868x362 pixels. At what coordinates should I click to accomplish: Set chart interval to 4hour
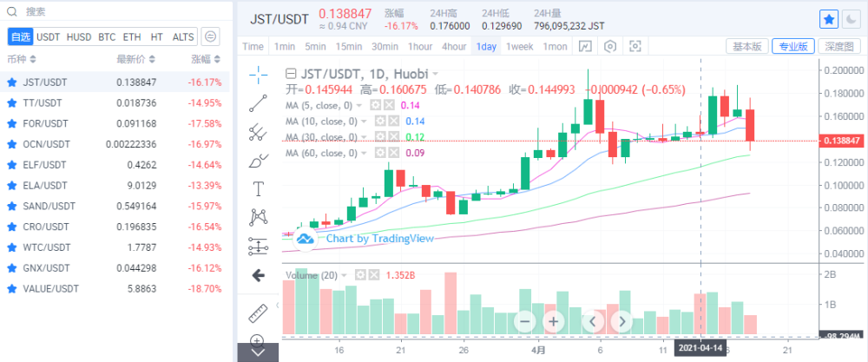[453, 47]
